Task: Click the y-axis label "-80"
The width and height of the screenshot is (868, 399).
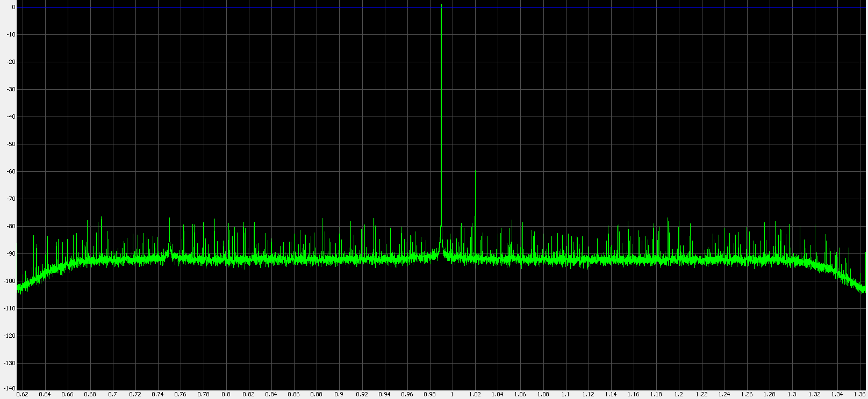Action: pos(11,227)
